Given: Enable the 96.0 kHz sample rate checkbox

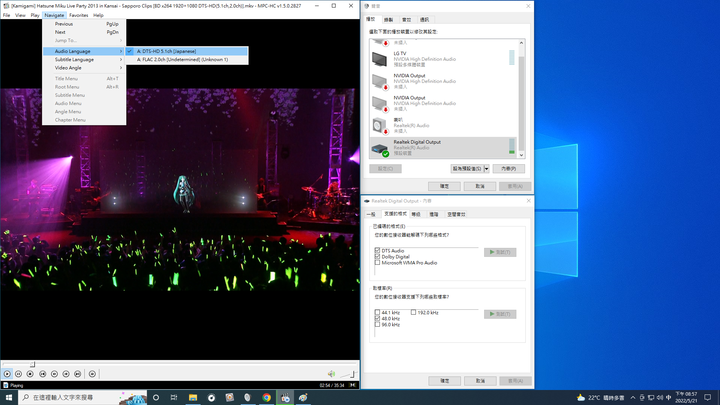Looking at the screenshot, I should (377, 324).
